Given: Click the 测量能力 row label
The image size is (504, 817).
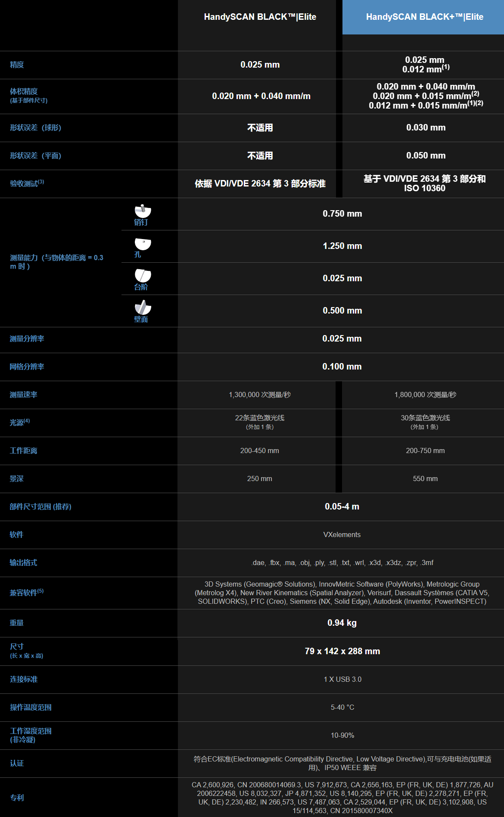Looking at the screenshot, I should click(x=56, y=262).
